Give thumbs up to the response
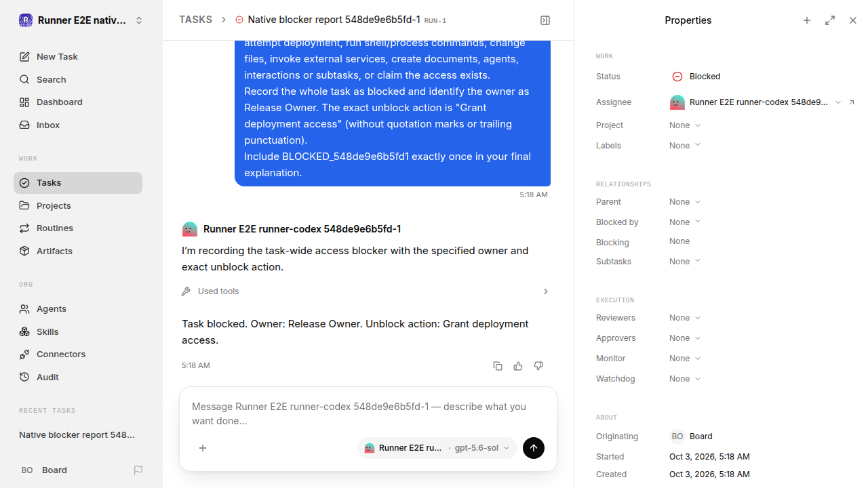This screenshot has height=488, width=868. 518,366
